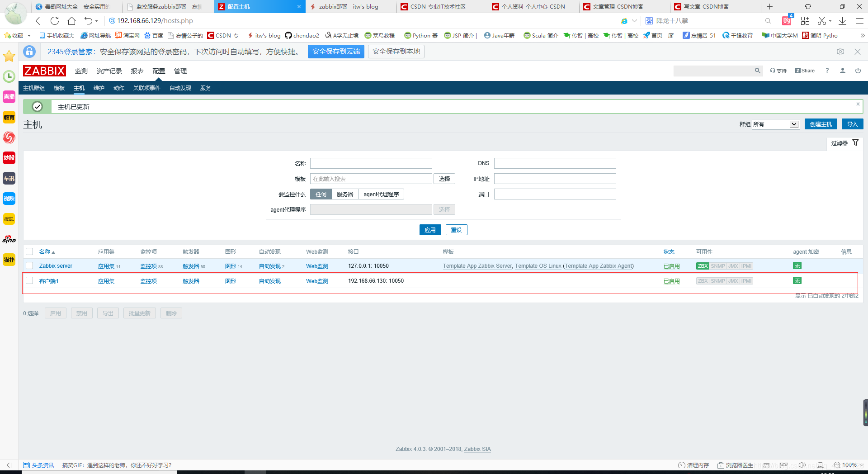Open new browser tab plus
The width and height of the screenshot is (868, 474).
[x=769, y=7]
